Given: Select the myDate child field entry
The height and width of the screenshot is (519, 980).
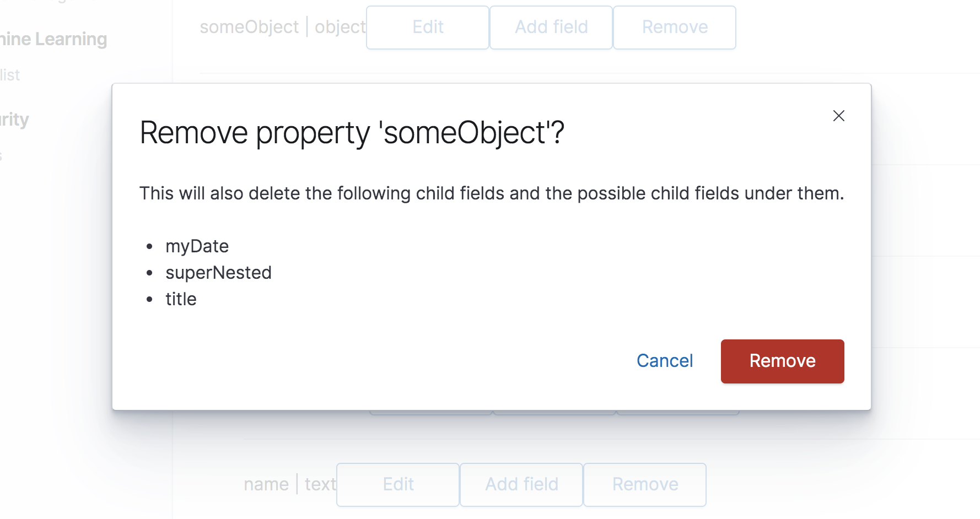Looking at the screenshot, I should tap(197, 246).
